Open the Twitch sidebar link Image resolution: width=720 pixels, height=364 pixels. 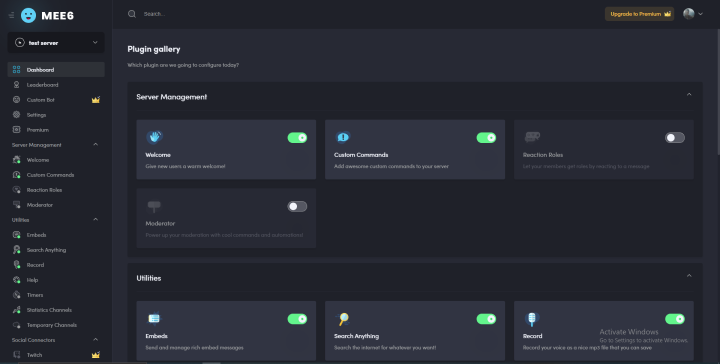click(56, 355)
